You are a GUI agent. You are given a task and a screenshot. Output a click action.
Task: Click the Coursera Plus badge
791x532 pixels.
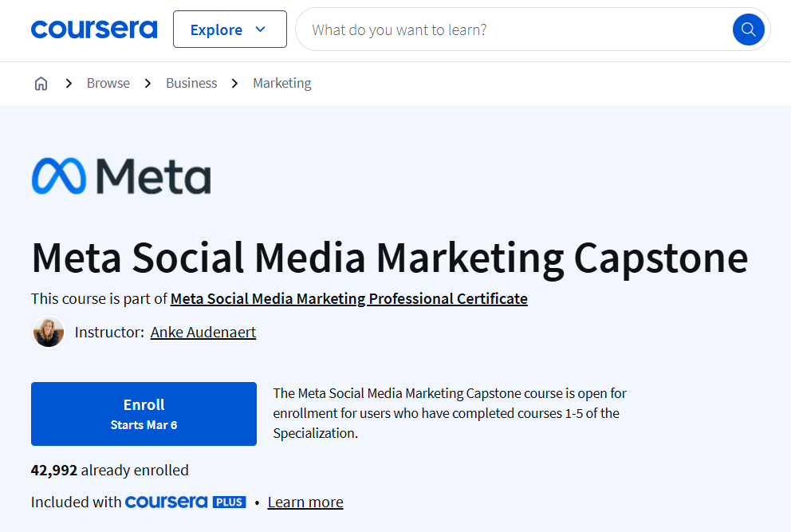(x=185, y=502)
